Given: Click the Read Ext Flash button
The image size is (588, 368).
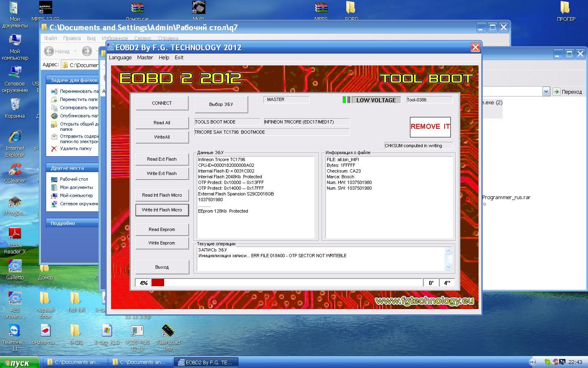Looking at the screenshot, I should click(162, 159).
